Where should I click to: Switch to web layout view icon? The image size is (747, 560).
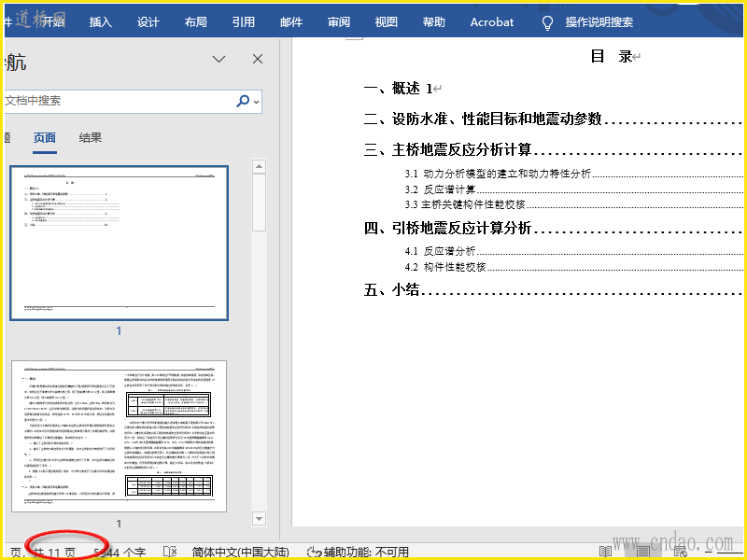[x=681, y=552]
